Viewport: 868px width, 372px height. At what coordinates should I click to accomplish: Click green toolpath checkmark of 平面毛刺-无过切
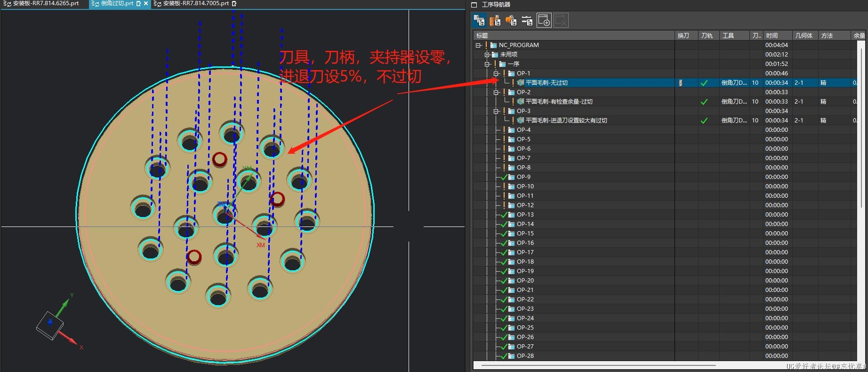tap(704, 83)
